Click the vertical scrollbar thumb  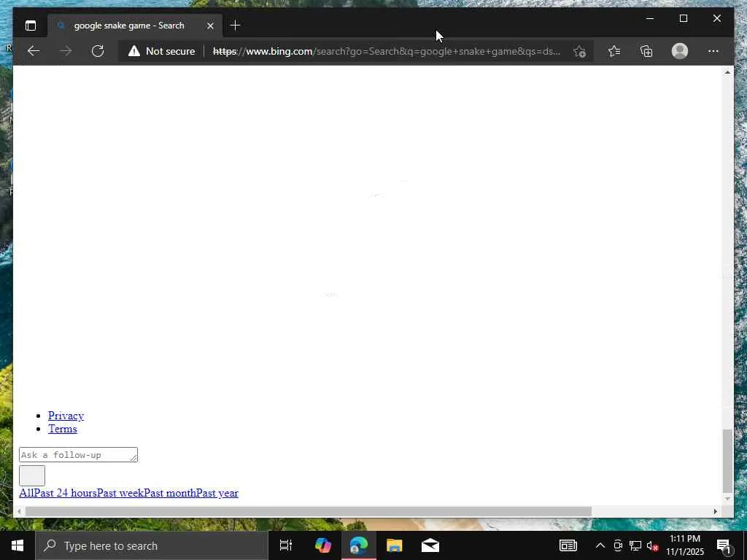point(727,461)
